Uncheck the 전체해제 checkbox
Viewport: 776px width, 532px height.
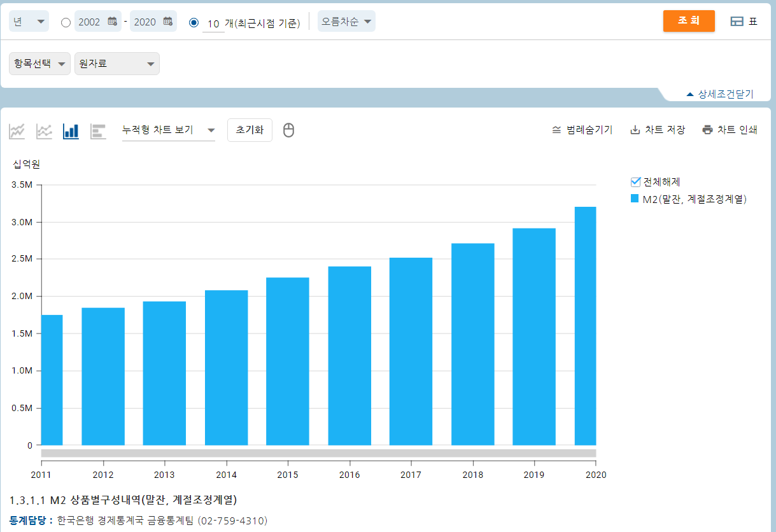point(635,182)
